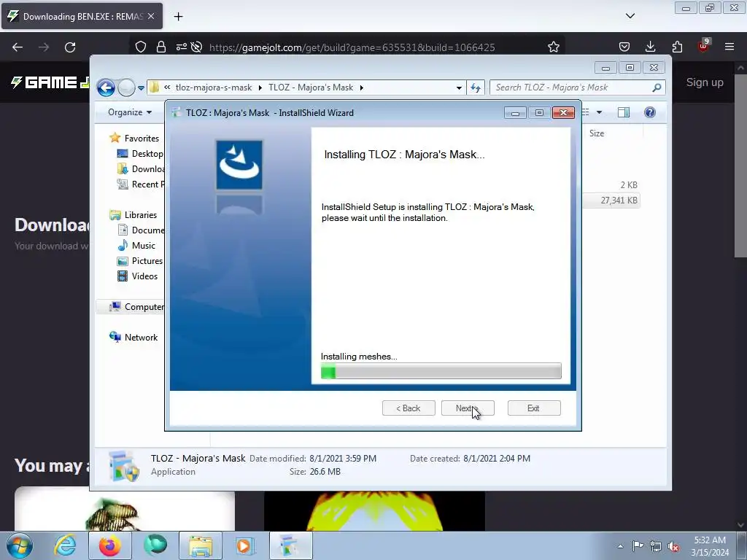Open the Pictures library
Screen dimensions: 747x560
(141, 261)
